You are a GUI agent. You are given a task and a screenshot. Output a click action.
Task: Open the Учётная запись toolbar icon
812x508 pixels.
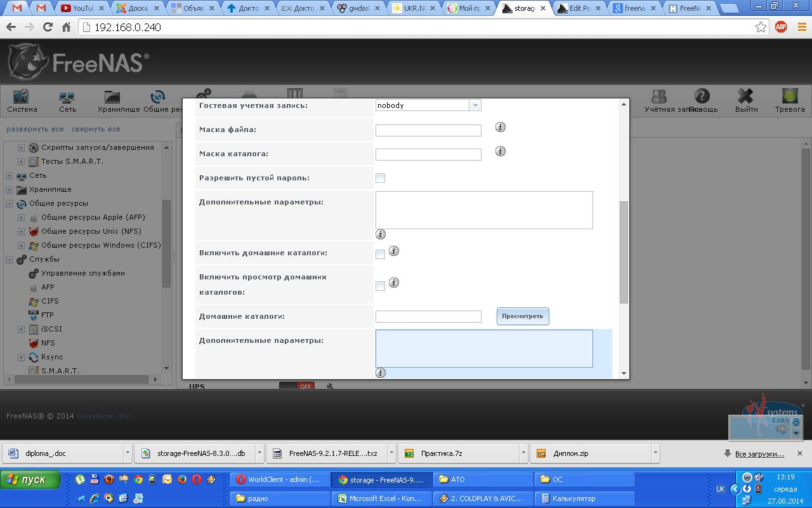coord(659,97)
